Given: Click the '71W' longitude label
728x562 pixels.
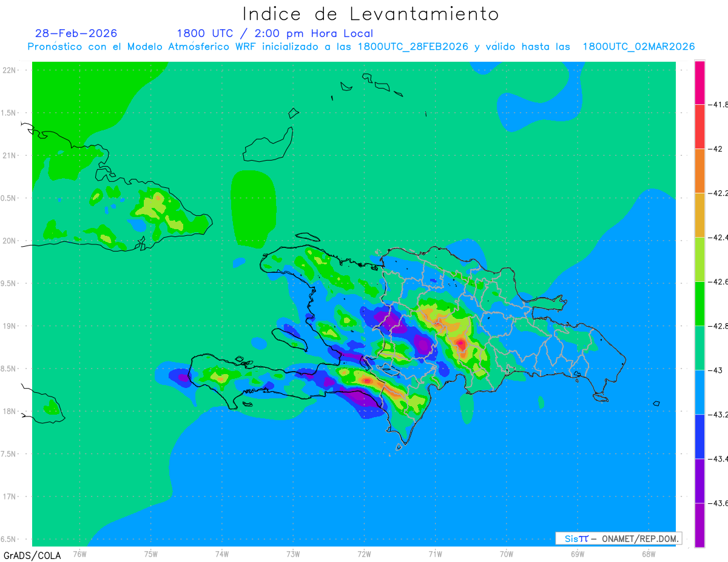Looking at the screenshot, I should (435, 554).
